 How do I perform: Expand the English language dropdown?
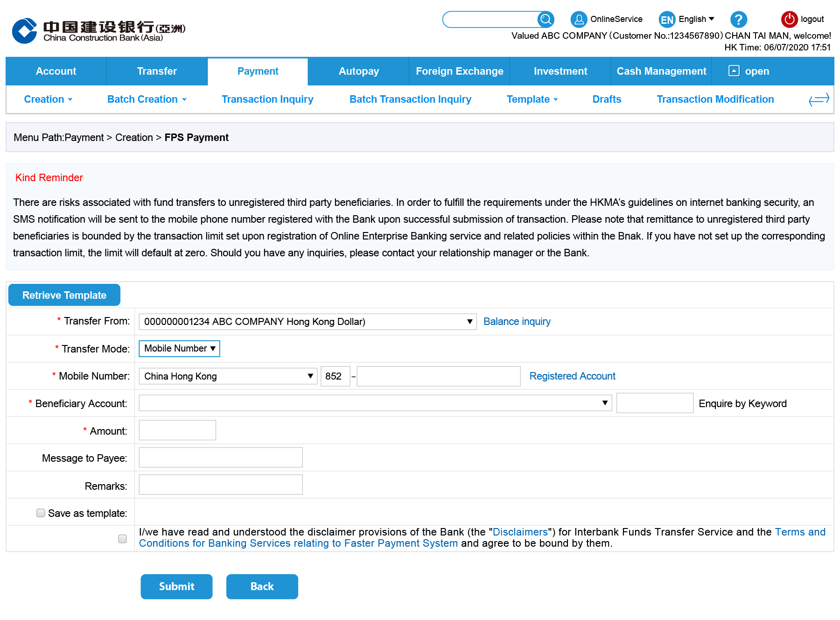point(696,19)
